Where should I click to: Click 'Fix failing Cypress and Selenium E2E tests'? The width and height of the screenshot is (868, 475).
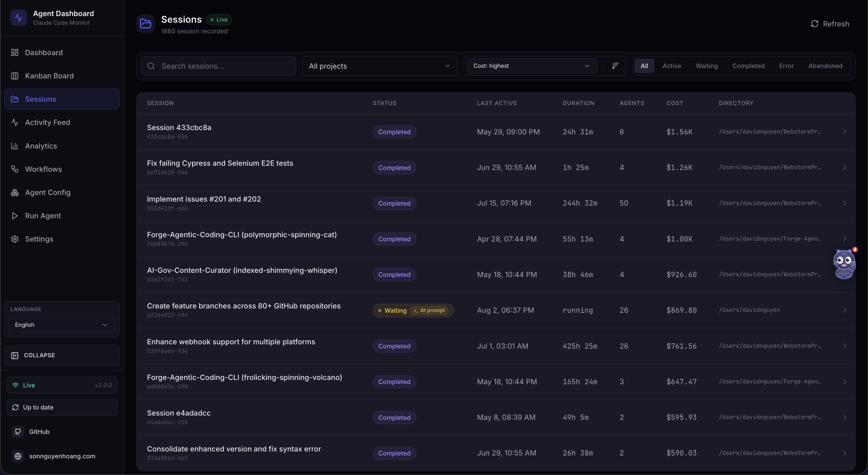tap(220, 163)
